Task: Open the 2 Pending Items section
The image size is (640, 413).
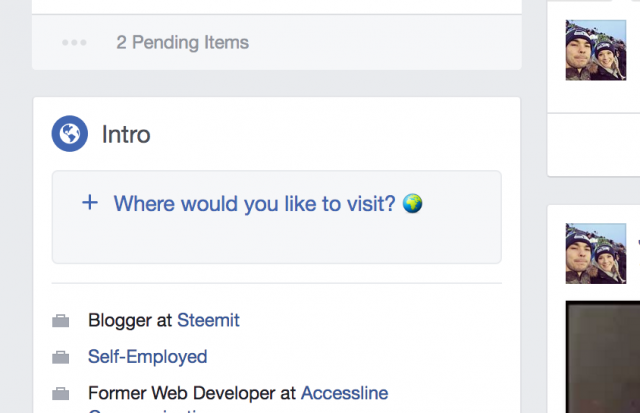Action: tap(182, 42)
